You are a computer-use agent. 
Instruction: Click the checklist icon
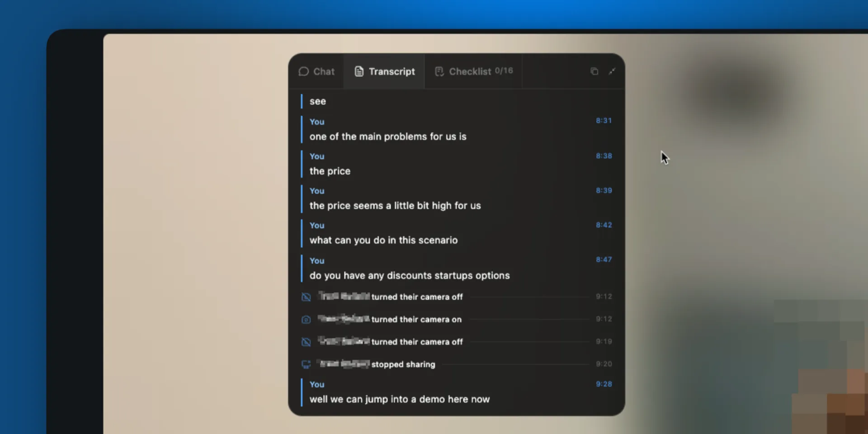pyautogui.click(x=439, y=71)
